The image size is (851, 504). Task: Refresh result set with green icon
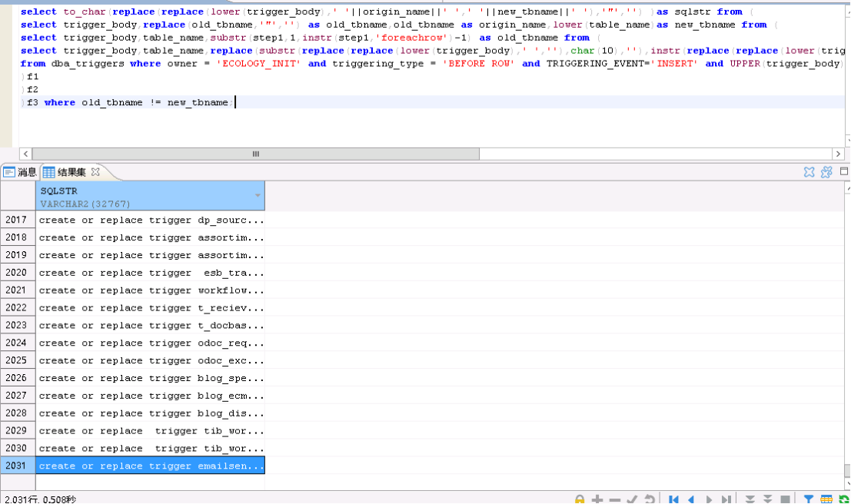(844, 499)
